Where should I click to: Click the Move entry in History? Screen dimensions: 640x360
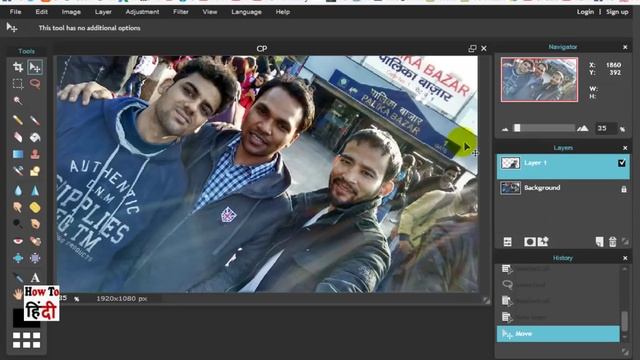pyautogui.click(x=558, y=334)
